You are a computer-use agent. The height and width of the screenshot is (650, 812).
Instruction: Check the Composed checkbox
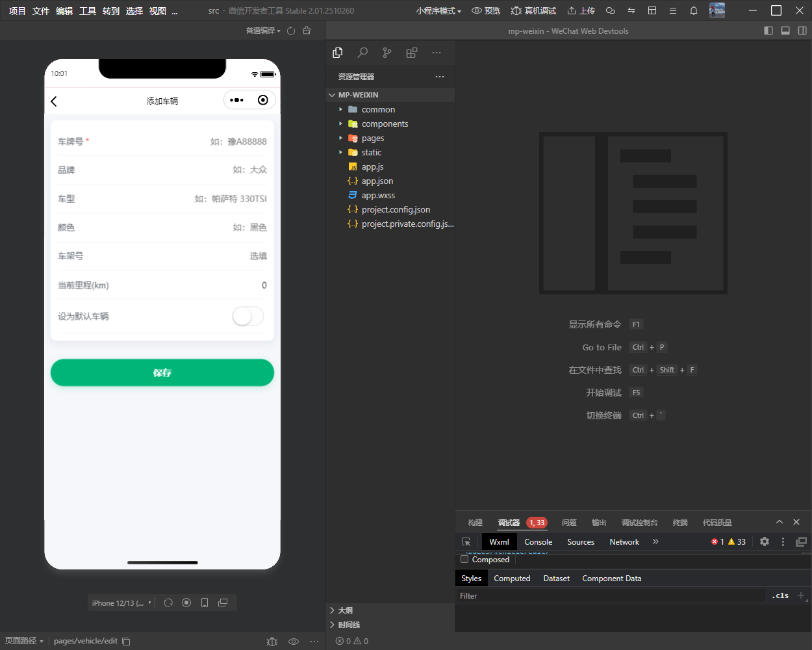click(x=464, y=559)
